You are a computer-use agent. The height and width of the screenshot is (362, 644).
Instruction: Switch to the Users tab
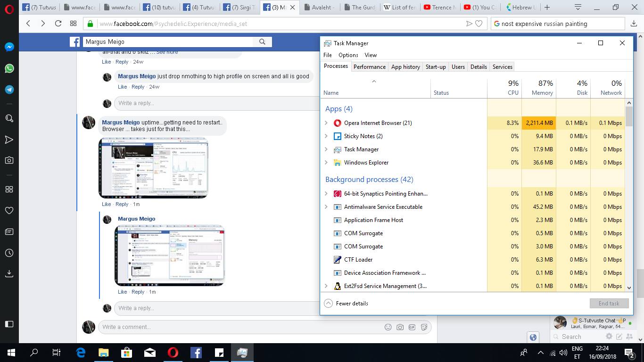(x=458, y=67)
